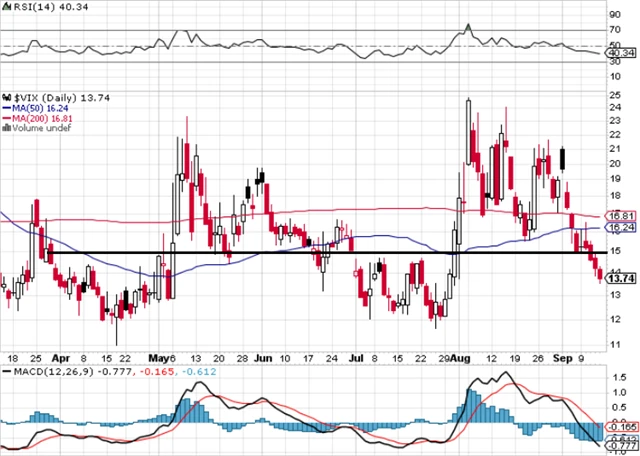Click the -0.777 MACD value tag
The width and height of the screenshot is (640, 456).
(x=622, y=444)
